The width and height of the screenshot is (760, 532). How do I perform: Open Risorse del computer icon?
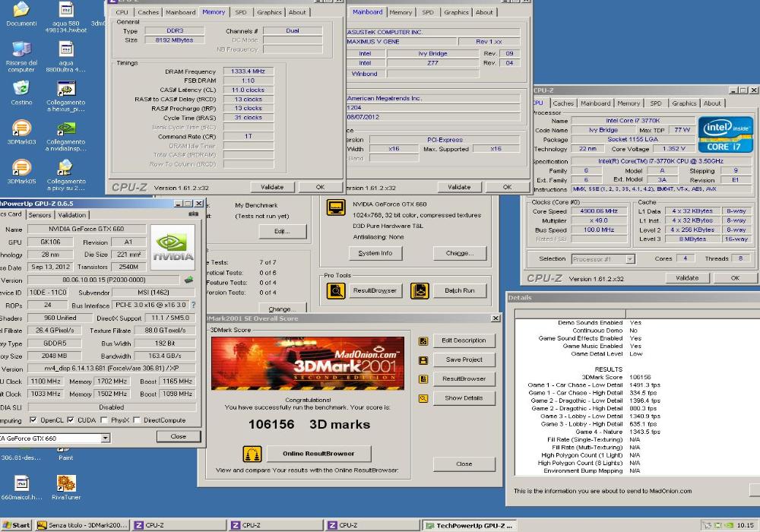(x=21, y=57)
